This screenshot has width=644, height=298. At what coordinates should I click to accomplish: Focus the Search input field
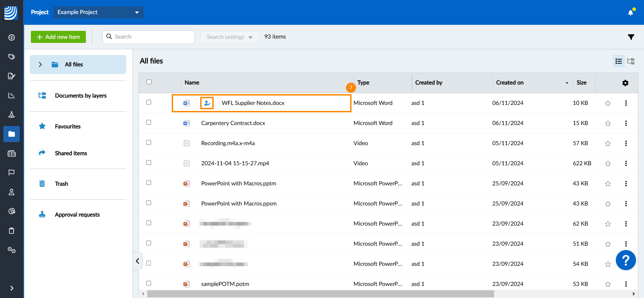click(x=149, y=37)
